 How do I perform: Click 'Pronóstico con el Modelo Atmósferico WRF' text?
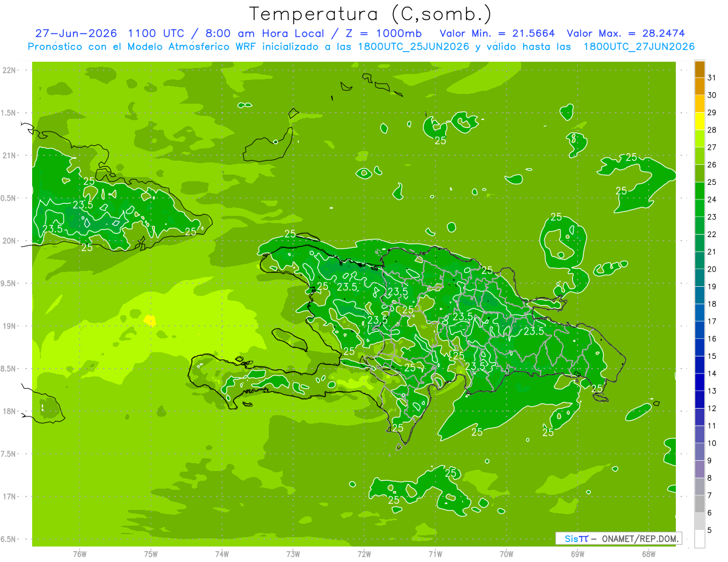tap(143, 47)
